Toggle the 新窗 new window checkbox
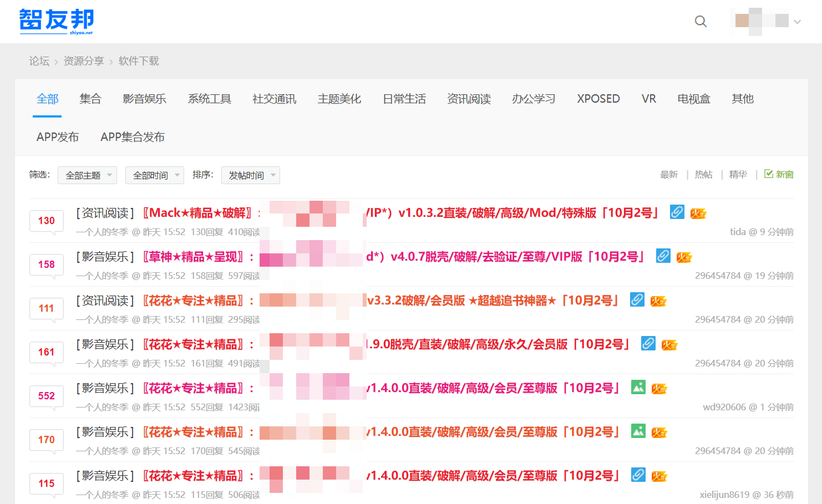The image size is (822, 504). coord(769,174)
